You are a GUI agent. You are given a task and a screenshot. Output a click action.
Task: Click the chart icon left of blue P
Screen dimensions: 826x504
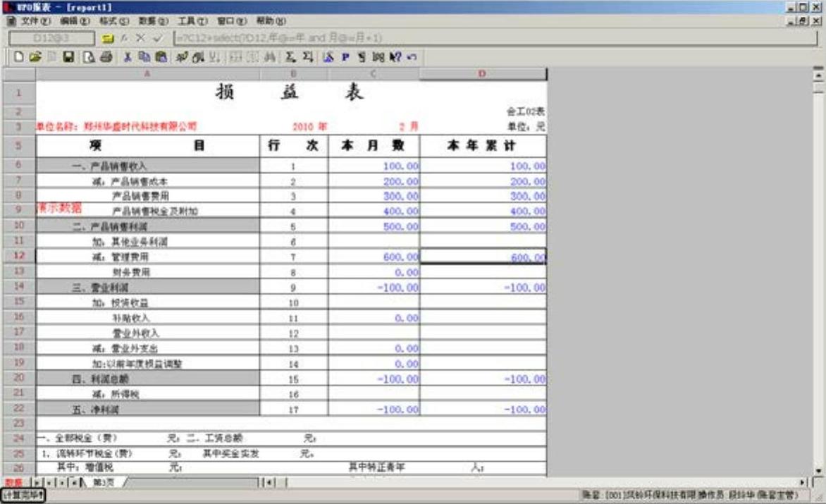(328, 57)
